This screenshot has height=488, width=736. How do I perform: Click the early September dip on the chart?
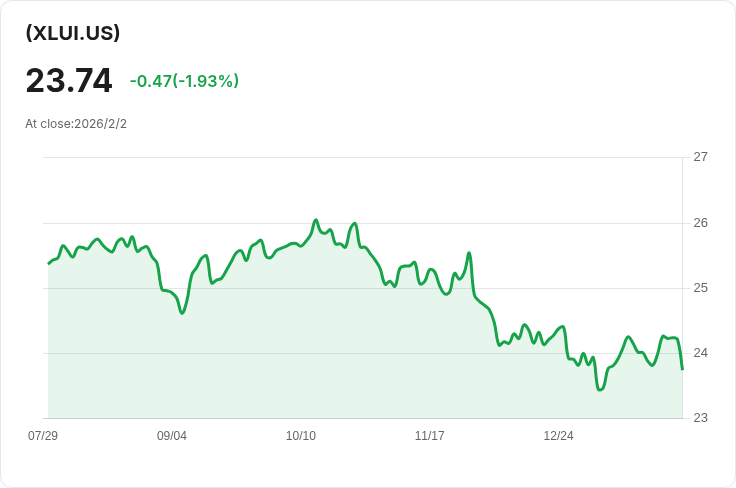click(182, 313)
